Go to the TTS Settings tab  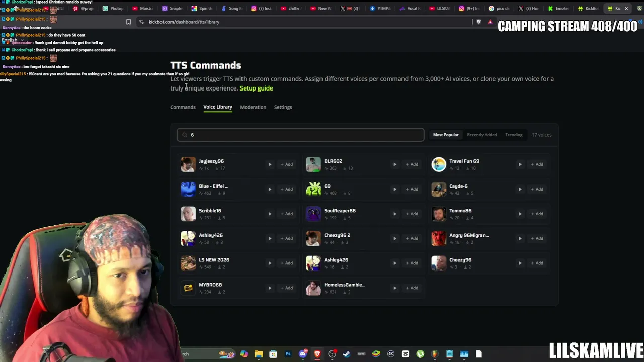tap(283, 107)
